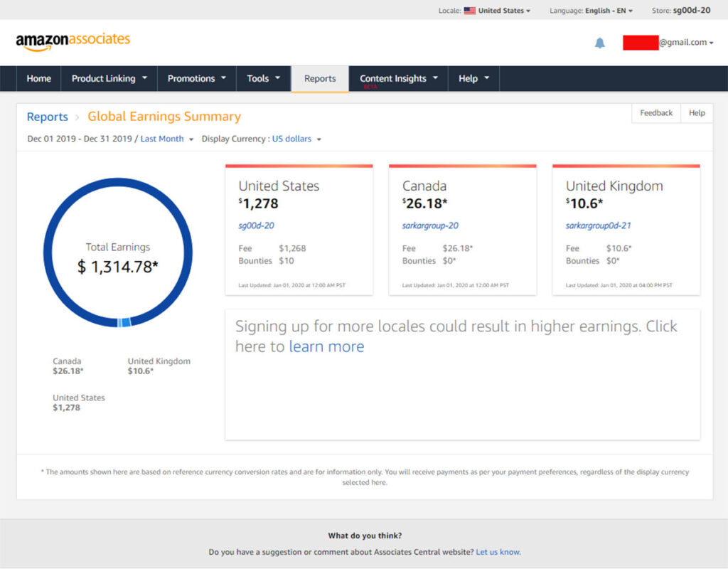Expand the gmail.com account menu
Viewport: 728px width, 569px height.
pyautogui.click(x=686, y=42)
